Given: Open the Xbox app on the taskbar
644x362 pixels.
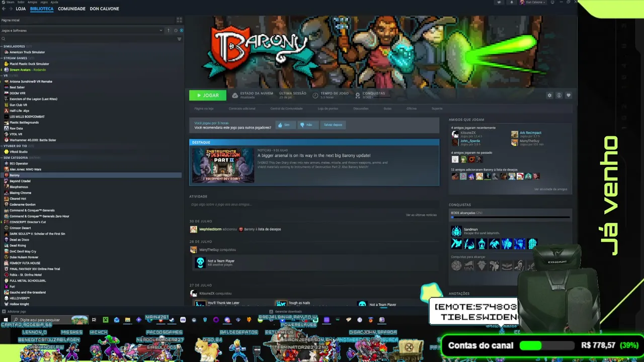Looking at the screenshot, I should (x=105, y=320).
